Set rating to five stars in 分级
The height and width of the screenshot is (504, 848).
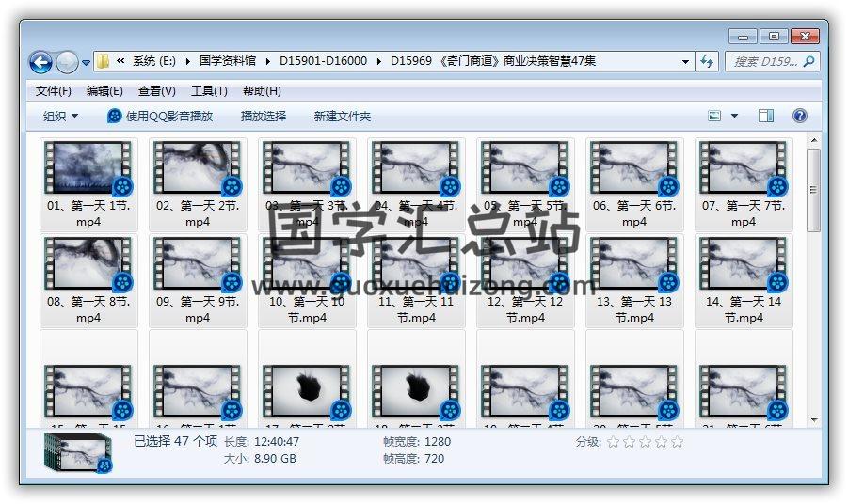677,443
